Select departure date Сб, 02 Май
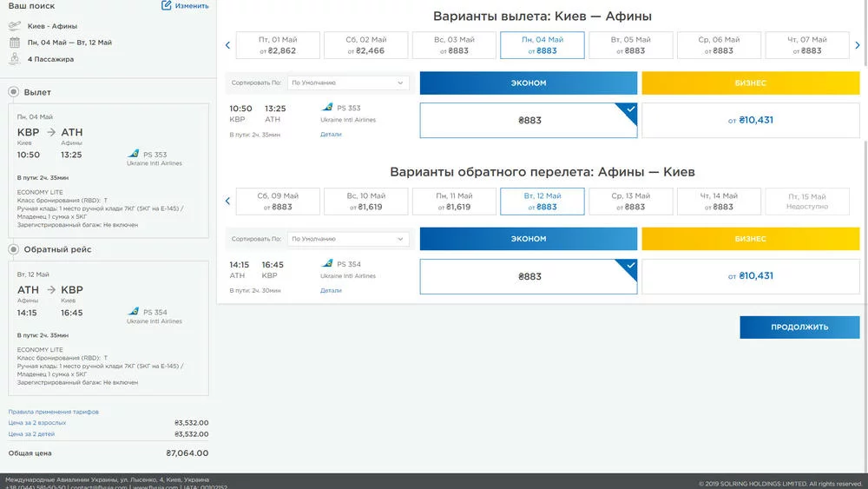This screenshot has width=868, height=489. [366, 45]
